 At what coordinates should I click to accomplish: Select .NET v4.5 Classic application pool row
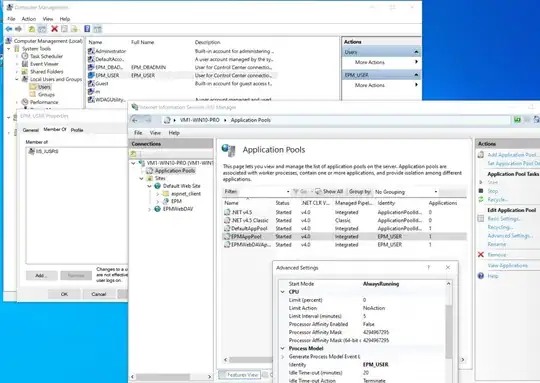tap(344, 220)
